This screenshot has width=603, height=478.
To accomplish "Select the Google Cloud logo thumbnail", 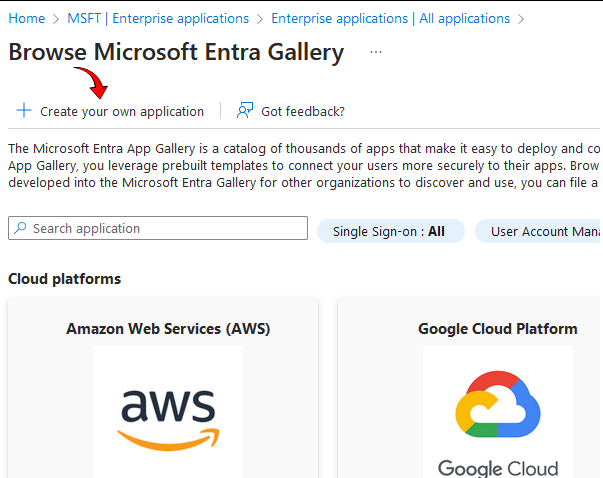I will tap(498, 412).
